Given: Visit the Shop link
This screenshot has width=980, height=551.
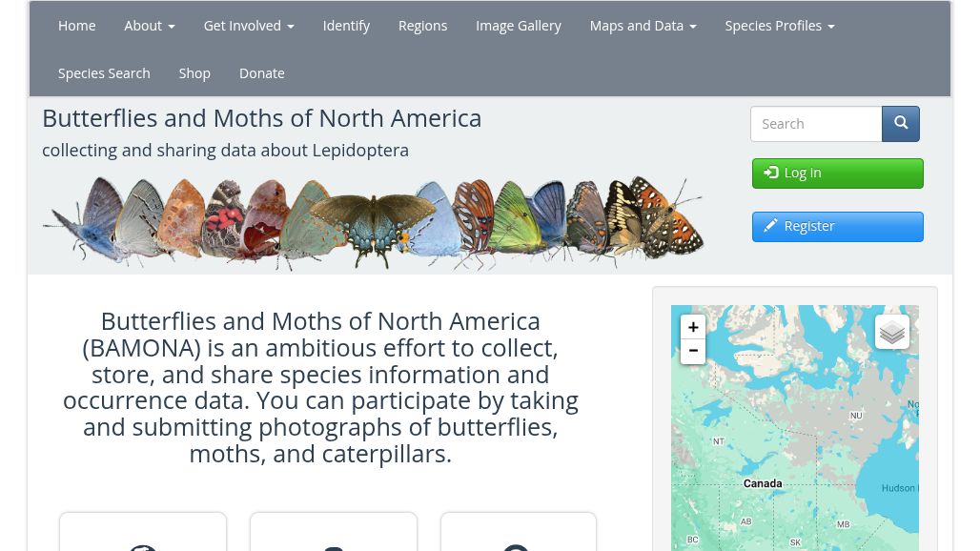Looking at the screenshot, I should (x=194, y=73).
